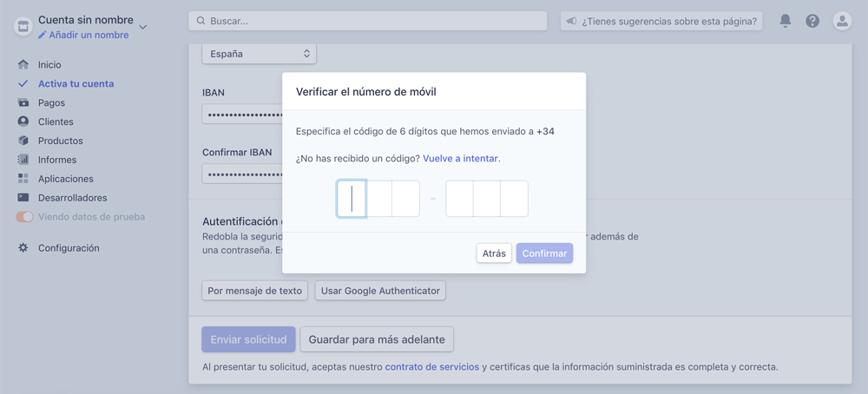Click the Atrás button
Viewport: 868px width, 394px height.
click(x=494, y=253)
